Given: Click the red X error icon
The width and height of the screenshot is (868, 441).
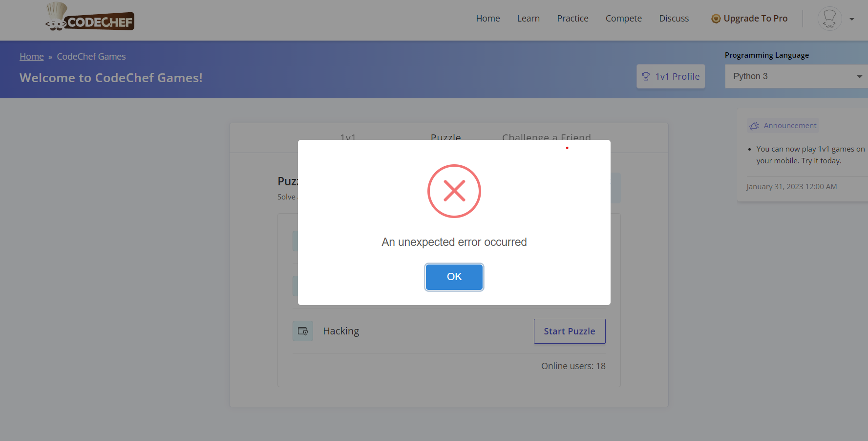Looking at the screenshot, I should 454,191.
